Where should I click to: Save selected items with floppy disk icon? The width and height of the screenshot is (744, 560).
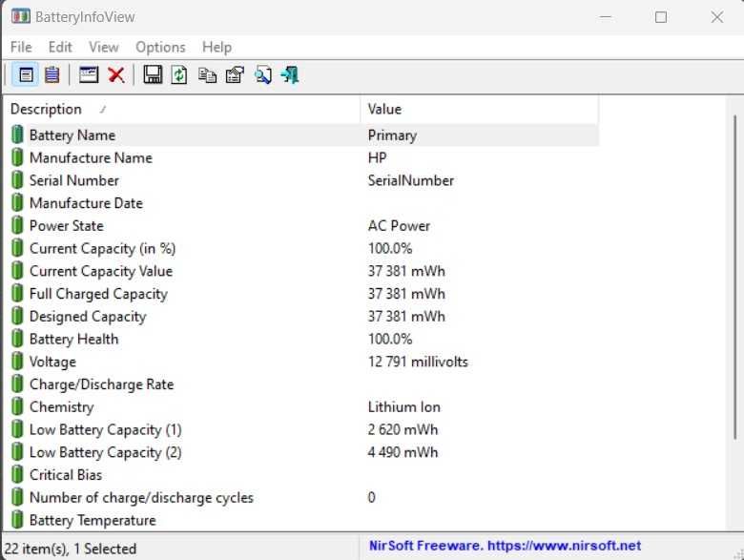pyautogui.click(x=153, y=75)
